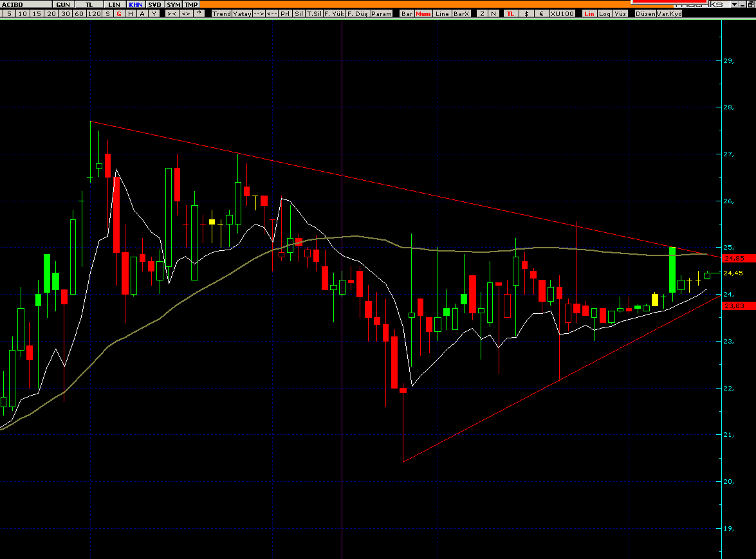The height and width of the screenshot is (559, 756).
Task: Set 5-minute period
Action: [8, 14]
